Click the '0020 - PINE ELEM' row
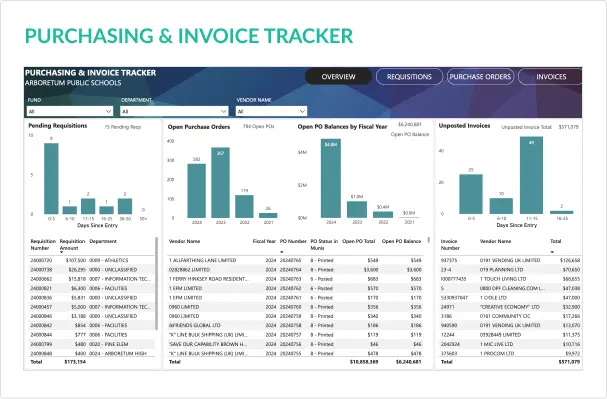This screenshot has height=399, width=607. (x=92, y=344)
